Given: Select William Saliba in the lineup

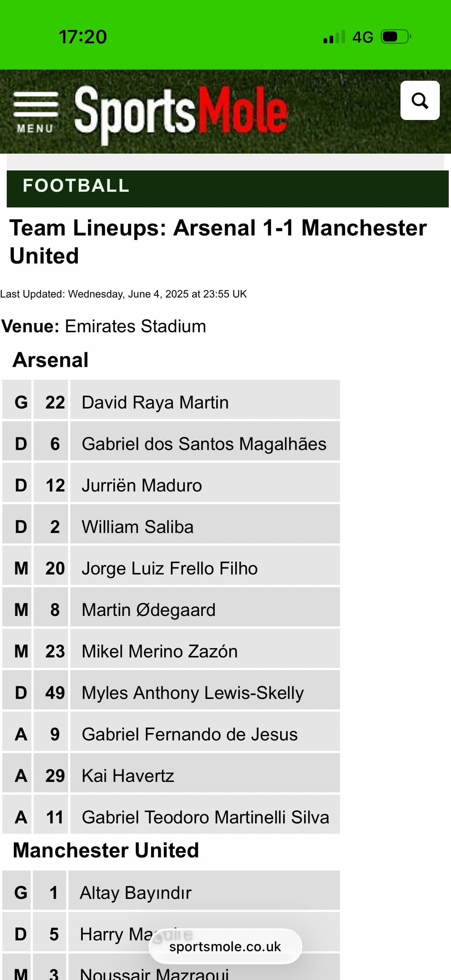Looking at the screenshot, I should point(138,527).
